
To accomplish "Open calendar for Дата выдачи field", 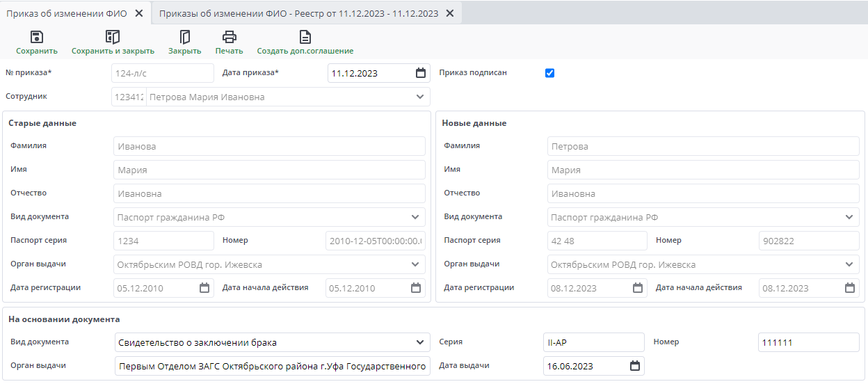I will tap(634, 366).
